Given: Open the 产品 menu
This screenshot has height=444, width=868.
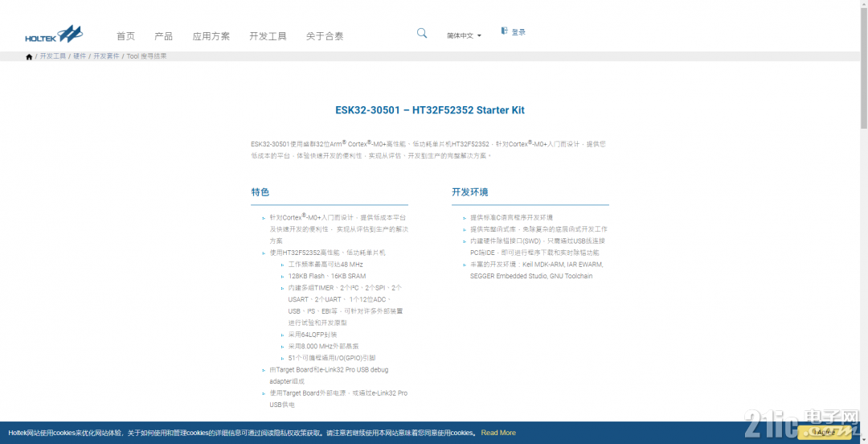Looking at the screenshot, I should pos(163,36).
